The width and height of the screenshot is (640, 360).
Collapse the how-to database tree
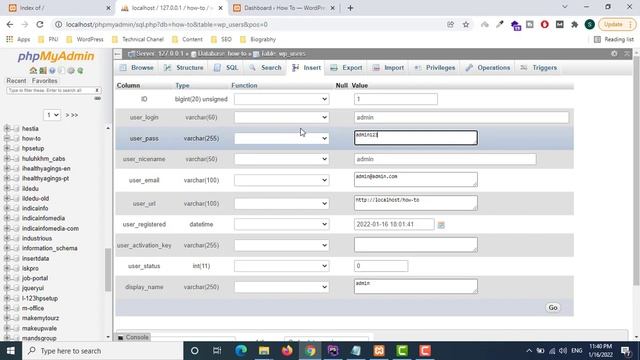(7, 138)
